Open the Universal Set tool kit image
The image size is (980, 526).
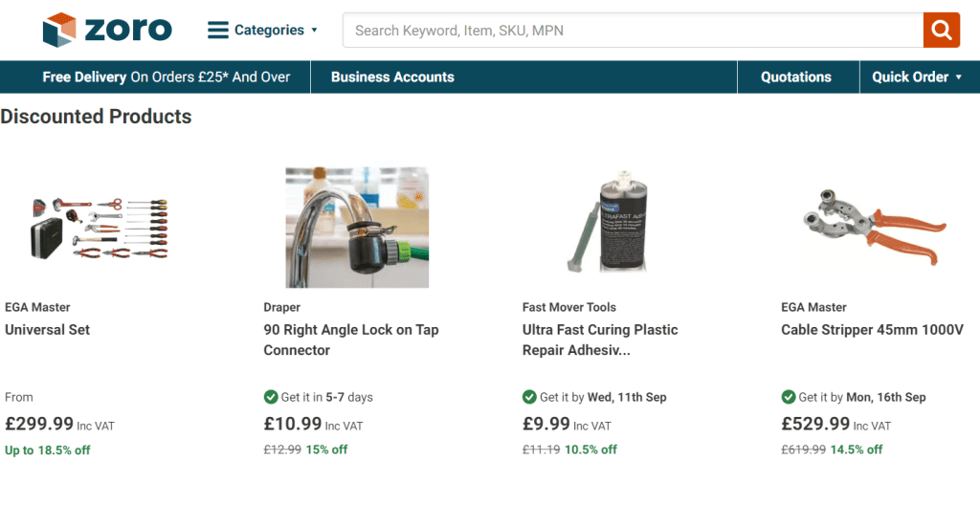pyautogui.click(x=99, y=228)
